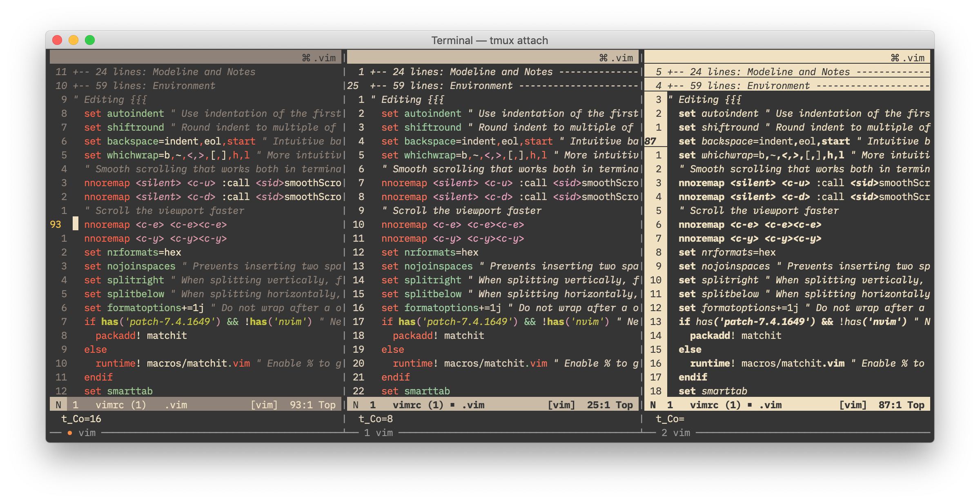980x503 pixels.
Task: Click the orange dot beside the first tmux window
Action: coord(70,433)
